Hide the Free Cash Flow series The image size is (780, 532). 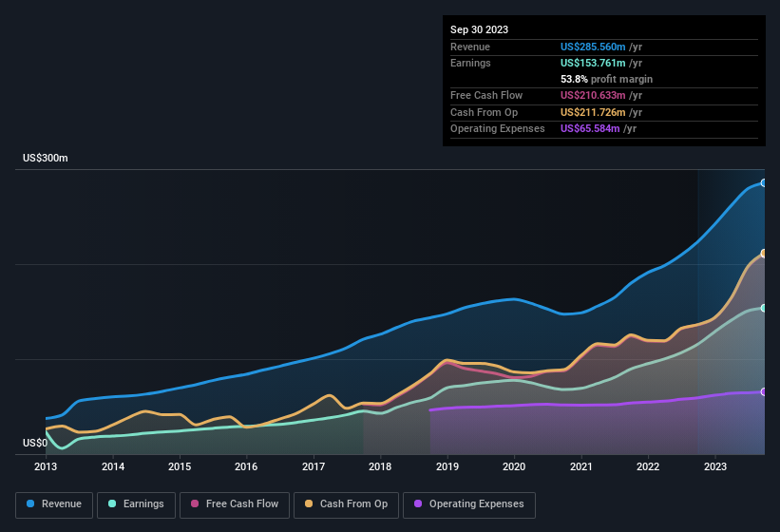click(x=235, y=504)
